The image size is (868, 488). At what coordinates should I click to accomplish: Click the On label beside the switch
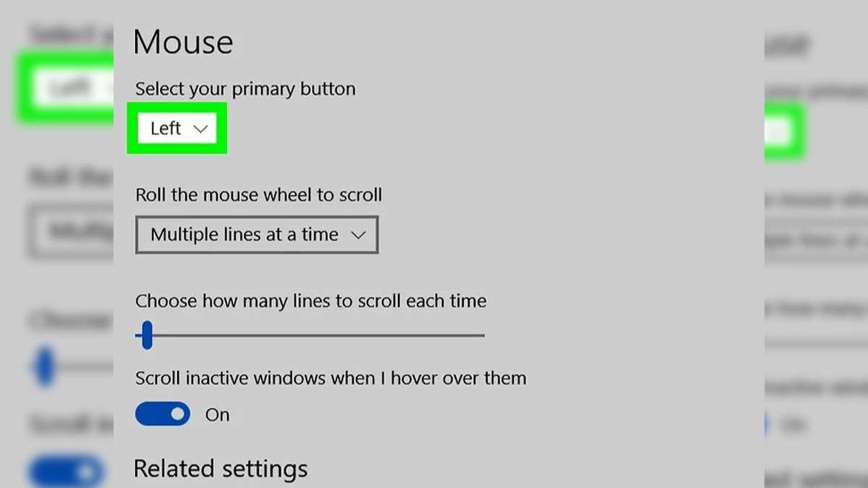(x=217, y=415)
